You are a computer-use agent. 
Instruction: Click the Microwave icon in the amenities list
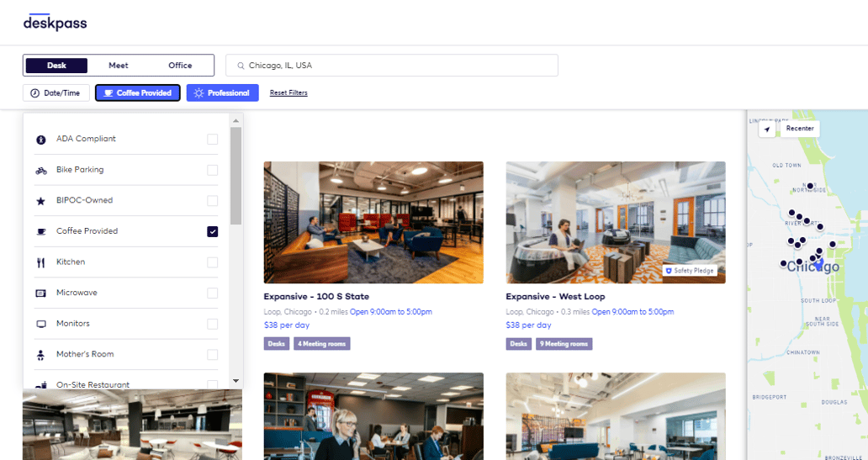coord(41,293)
